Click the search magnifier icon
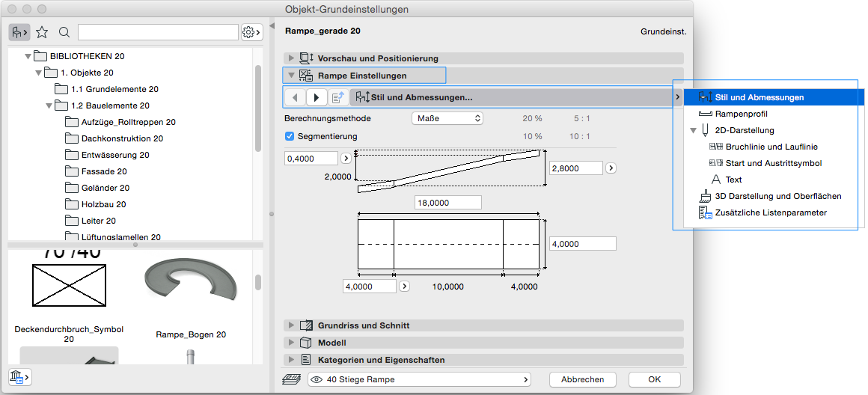 64,32
